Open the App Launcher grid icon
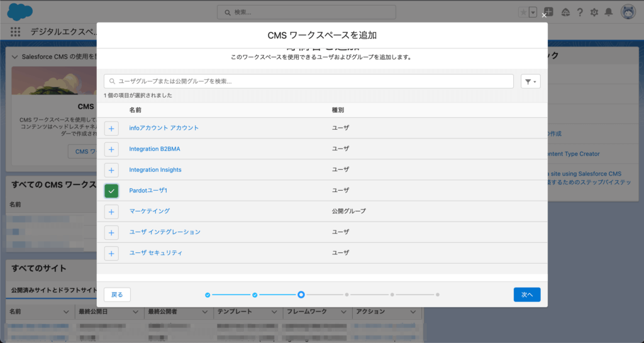 (16, 32)
